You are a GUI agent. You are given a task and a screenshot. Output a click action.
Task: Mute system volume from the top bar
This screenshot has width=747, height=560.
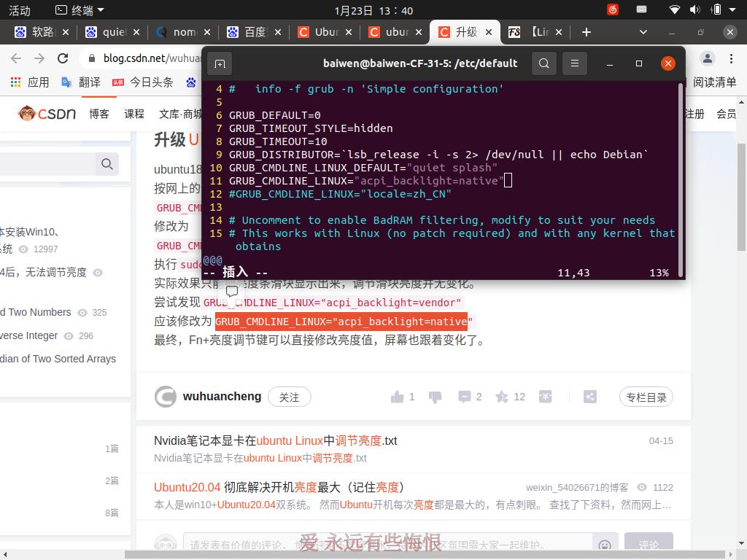pyautogui.click(x=693, y=10)
